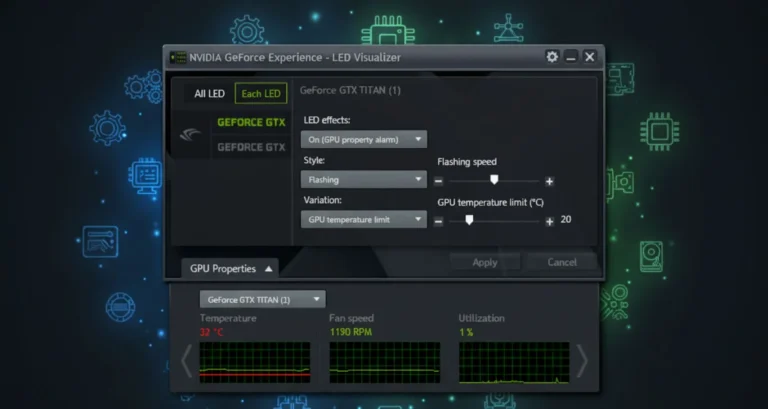The image size is (768, 409).
Task: Collapse the GPU Properties panel
Action: 230,268
